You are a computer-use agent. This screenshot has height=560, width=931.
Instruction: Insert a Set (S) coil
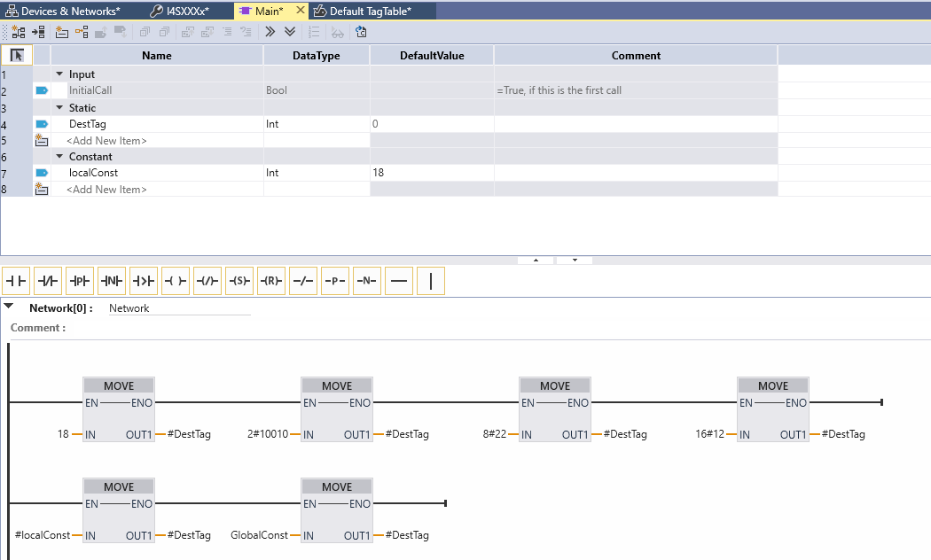click(239, 282)
